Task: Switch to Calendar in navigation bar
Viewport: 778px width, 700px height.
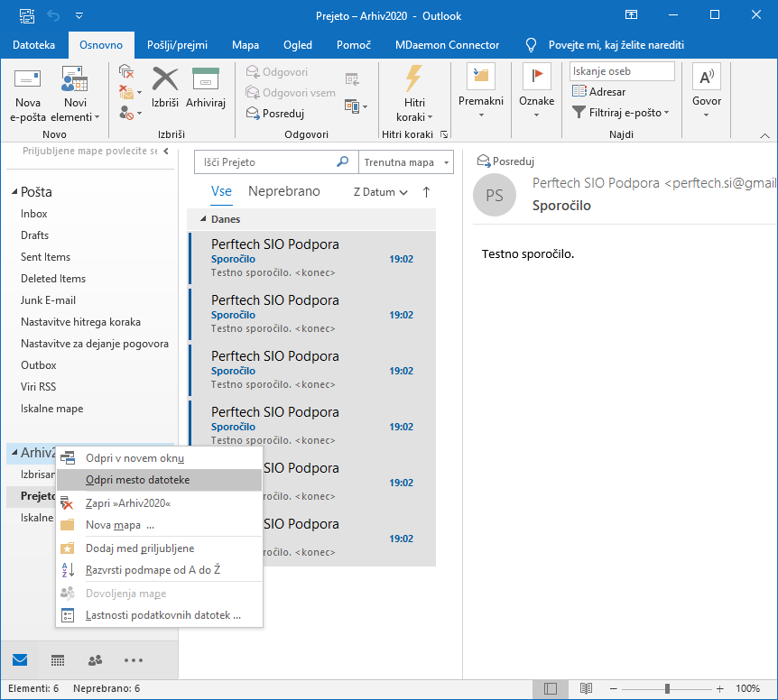Action: 58,660
